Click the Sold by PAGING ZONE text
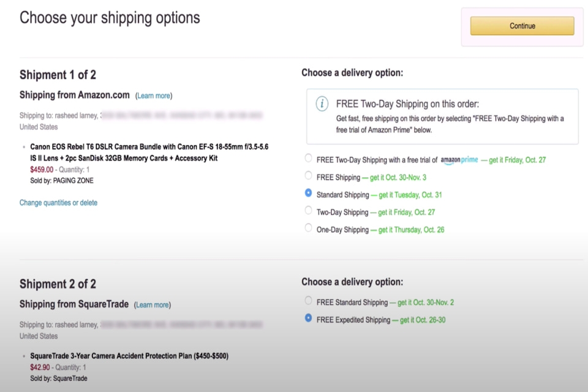This screenshot has height=392, width=588. point(62,180)
